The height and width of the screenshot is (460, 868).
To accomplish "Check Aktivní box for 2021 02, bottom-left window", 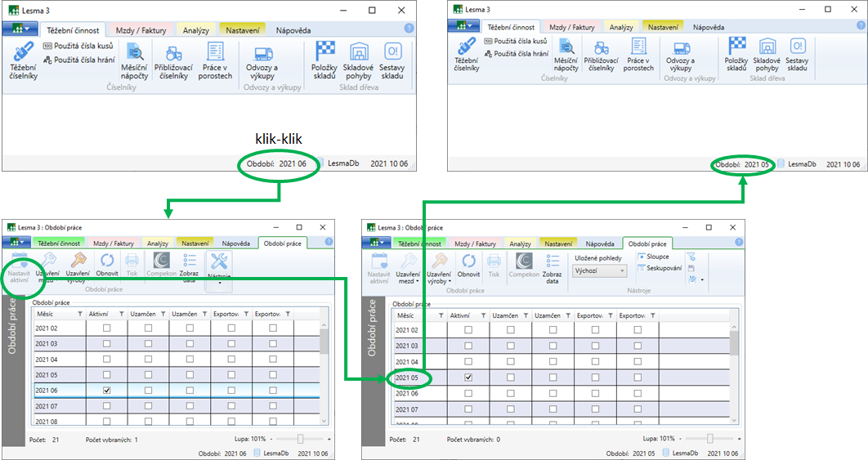I will click(107, 328).
